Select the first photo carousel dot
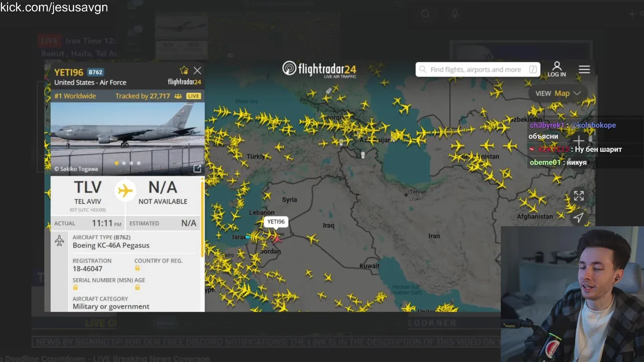The height and width of the screenshot is (362, 644). (x=117, y=163)
